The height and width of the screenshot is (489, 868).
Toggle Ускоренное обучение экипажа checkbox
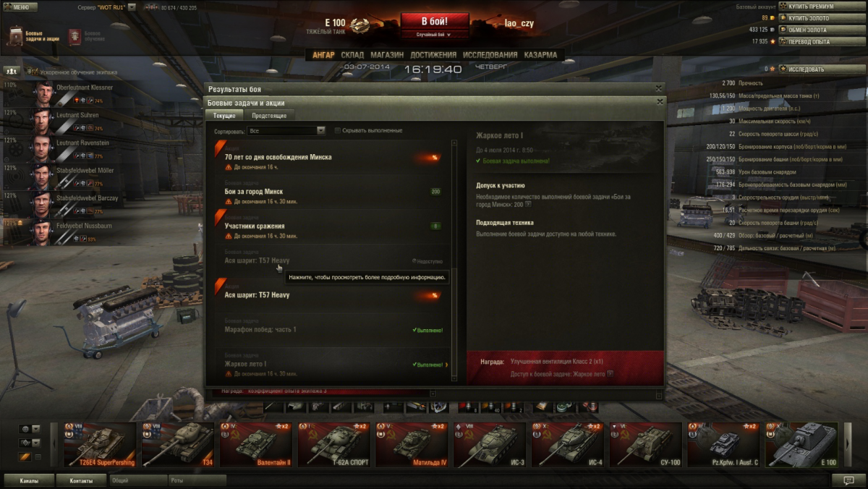pyautogui.click(x=33, y=72)
